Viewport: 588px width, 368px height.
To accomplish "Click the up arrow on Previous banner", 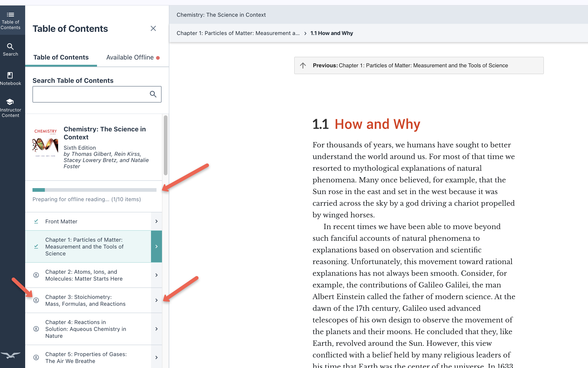I will (303, 65).
